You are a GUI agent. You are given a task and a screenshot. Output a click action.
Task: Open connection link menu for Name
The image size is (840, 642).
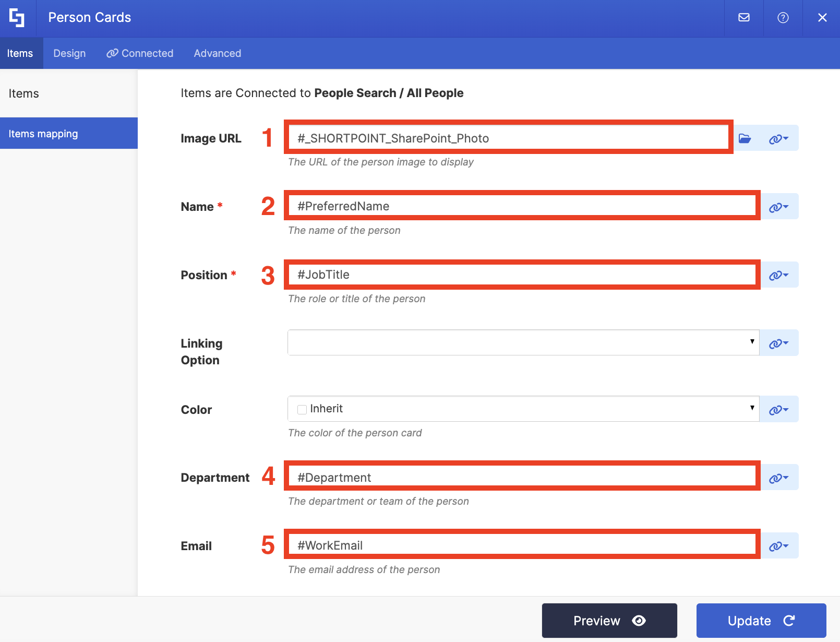pyautogui.click(x=778, y=207)
